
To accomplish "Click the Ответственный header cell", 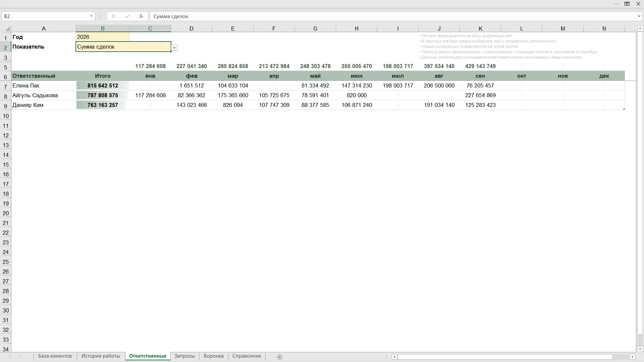I will (x=44, y=76).
